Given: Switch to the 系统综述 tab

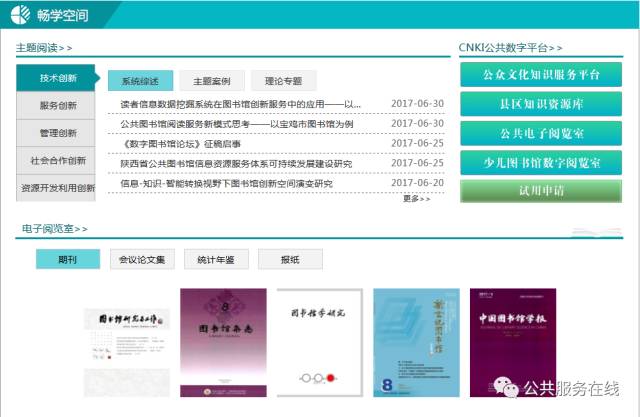Looking at the screenshot, I should click(140, 81).
